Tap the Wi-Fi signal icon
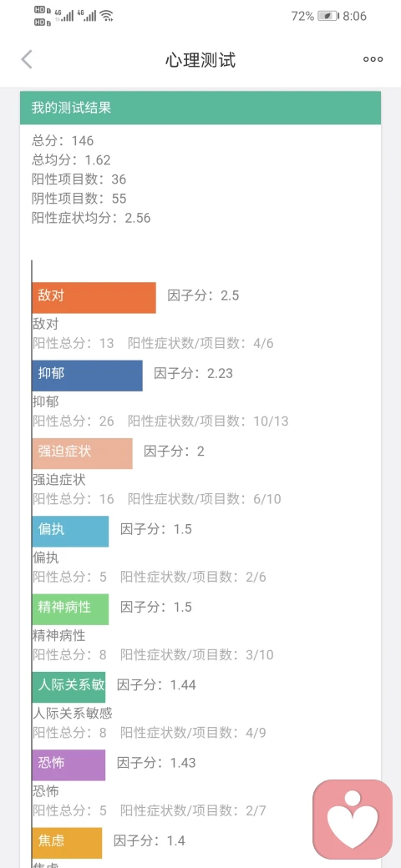The image size is (401, 868). click(x=107, y=16)
